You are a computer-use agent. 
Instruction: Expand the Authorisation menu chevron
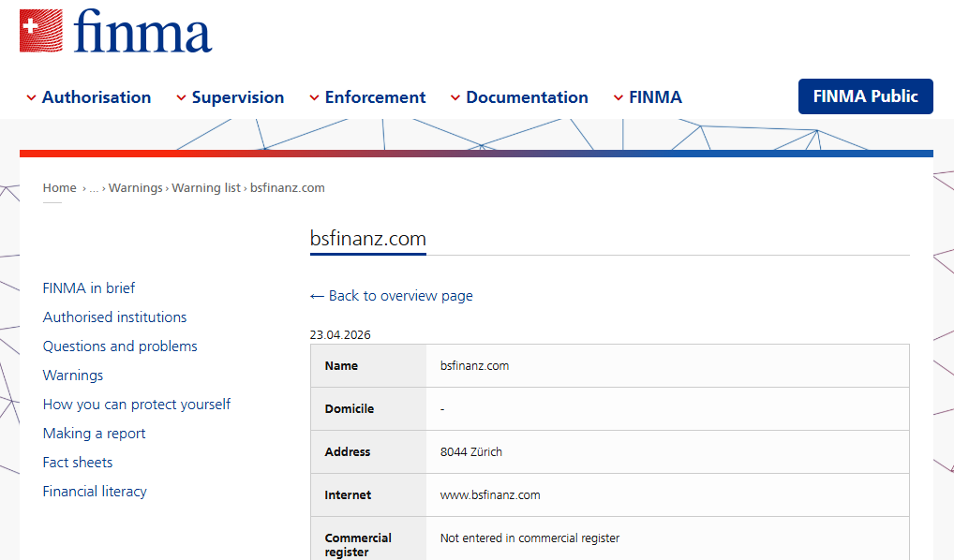click(31, 98)
